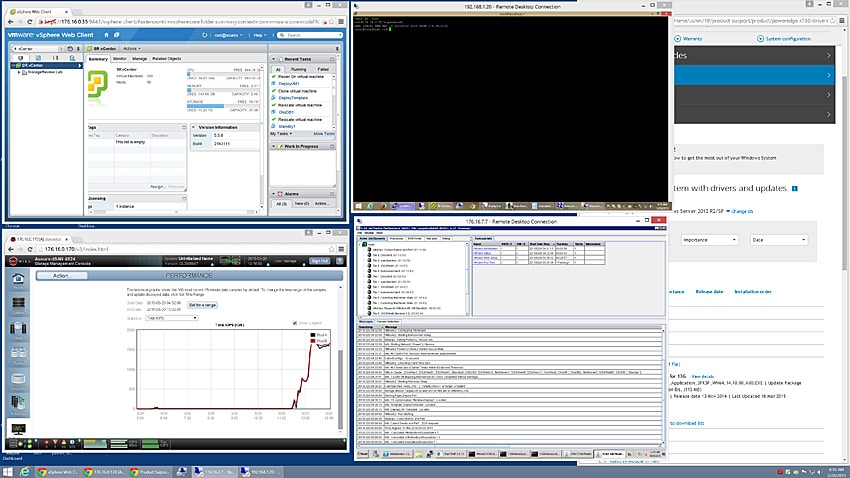The height and width of the screenshot is (478, 850).
Task: Reload the vSphere browser page
Action: tap(29, 22)
